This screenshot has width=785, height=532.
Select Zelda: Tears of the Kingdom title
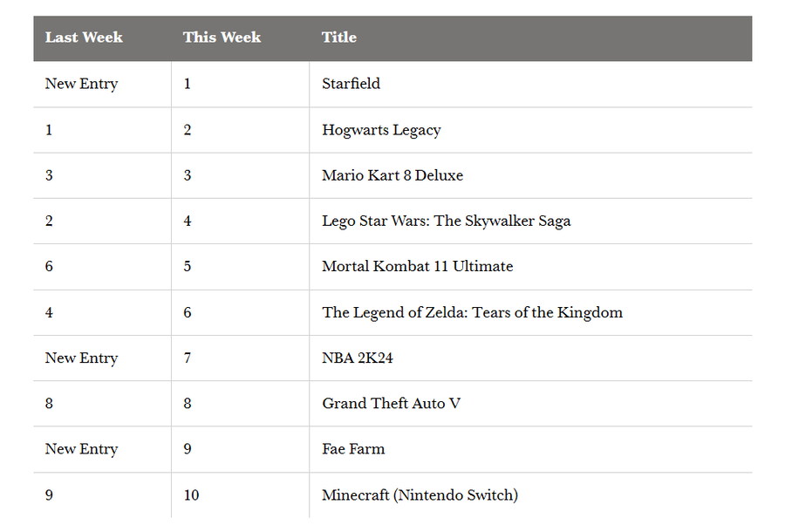click(472, 312)
